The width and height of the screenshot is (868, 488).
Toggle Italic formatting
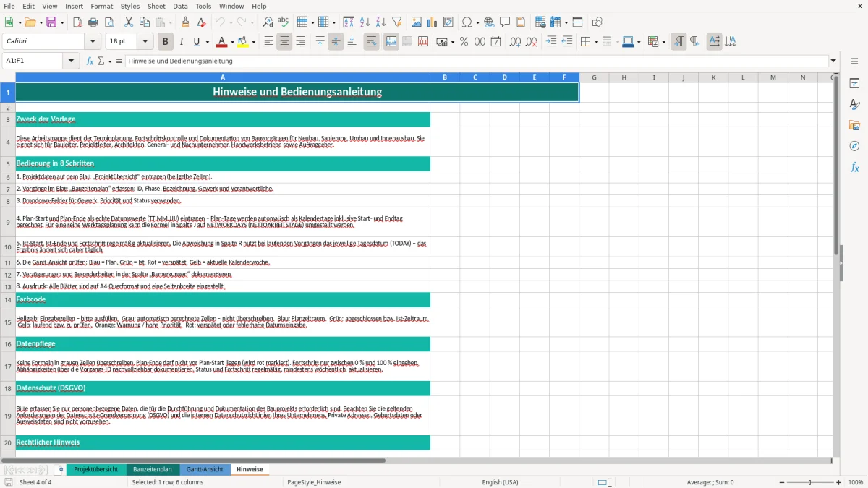click(181, 42)
